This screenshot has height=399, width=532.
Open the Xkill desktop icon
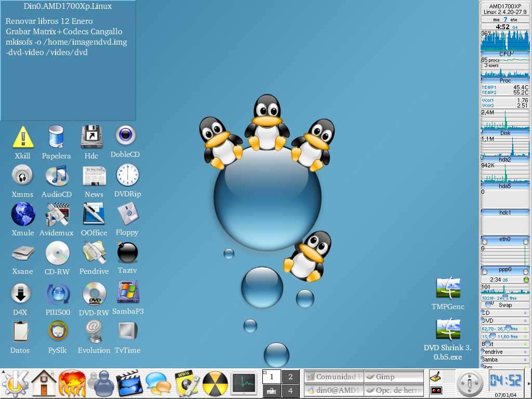point(22,137)
